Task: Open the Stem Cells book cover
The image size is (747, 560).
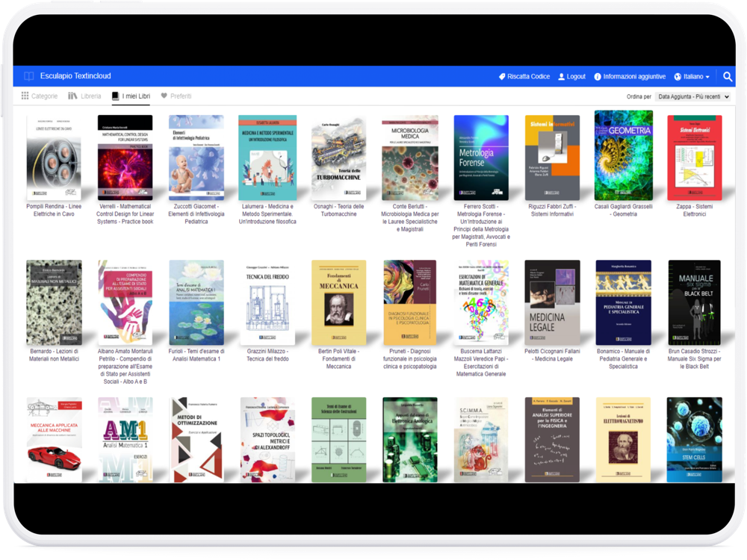Action: click(x=695, y=440)
